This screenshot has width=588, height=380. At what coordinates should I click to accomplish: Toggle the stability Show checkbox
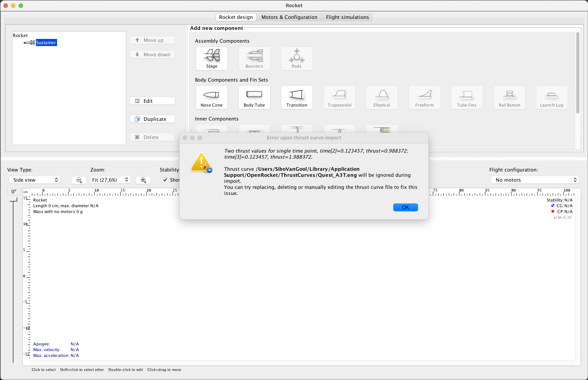click(x=165, y=180)
